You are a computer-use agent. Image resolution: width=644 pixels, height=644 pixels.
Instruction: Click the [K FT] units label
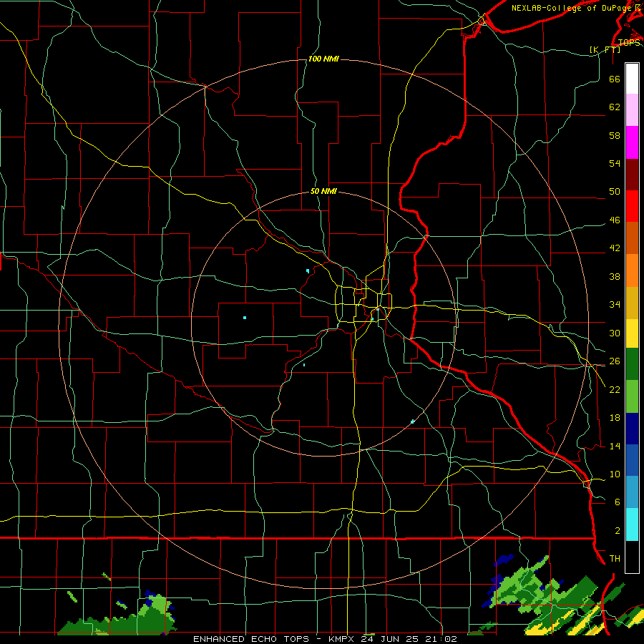pos(605,49)
